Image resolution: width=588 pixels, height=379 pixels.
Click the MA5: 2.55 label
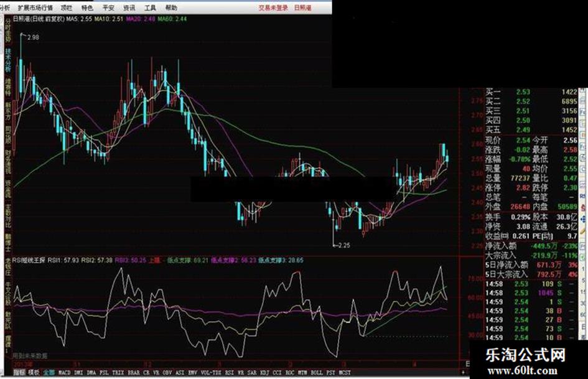tap(79, 19)
